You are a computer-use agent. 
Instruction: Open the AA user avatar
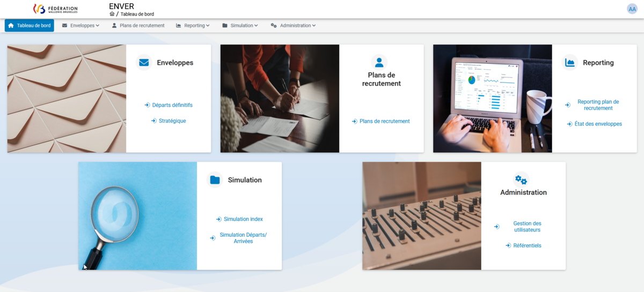coord(632,9)
